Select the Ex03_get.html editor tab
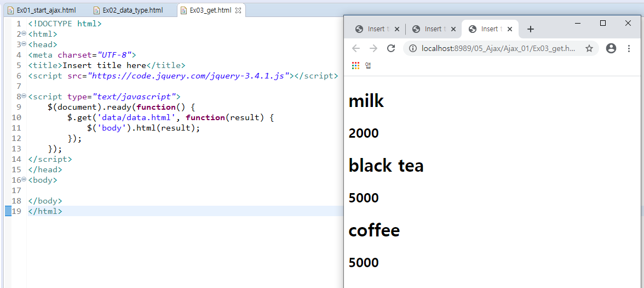 click(210, 10)
